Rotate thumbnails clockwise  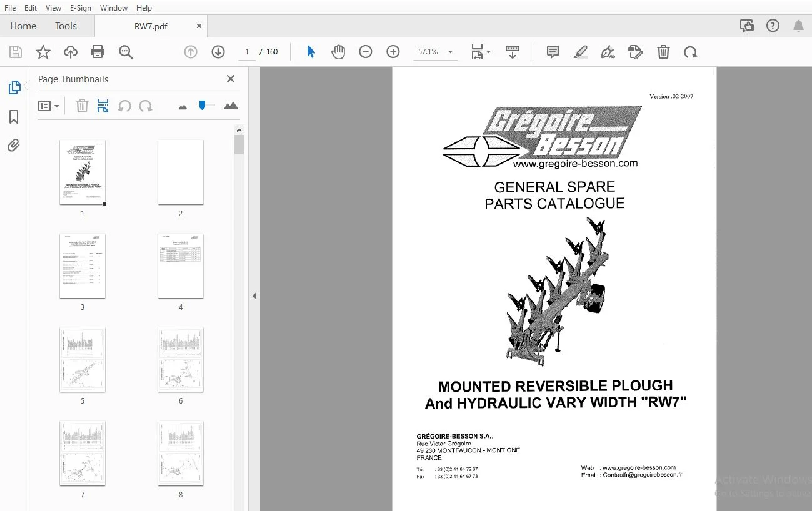coord(146,106)
